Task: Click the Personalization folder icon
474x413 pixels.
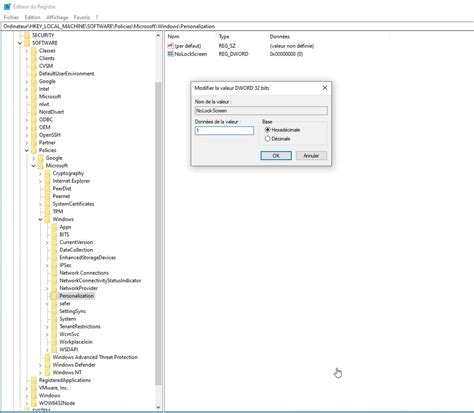Action: [55, 296]
